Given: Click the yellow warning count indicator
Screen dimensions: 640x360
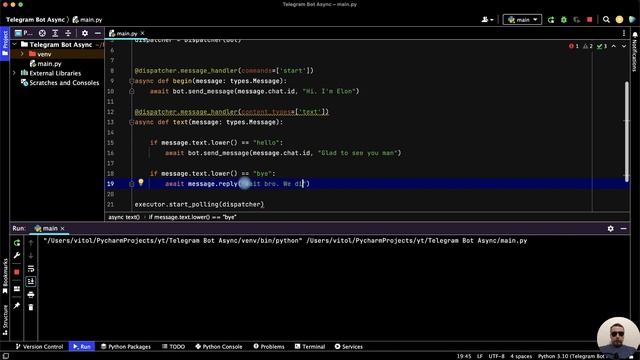Looking at the screenshot, I should [588, 46].
